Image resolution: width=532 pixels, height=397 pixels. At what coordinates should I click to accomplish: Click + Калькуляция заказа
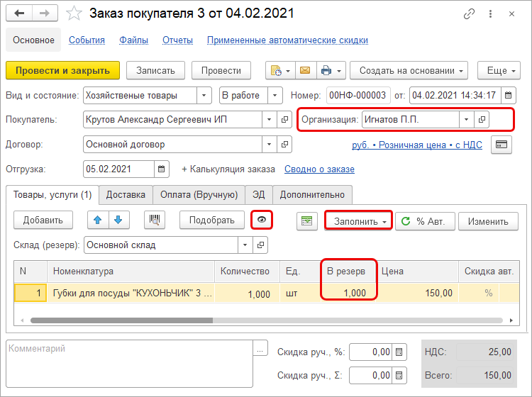pyautogui.click(x=228, y=169)
